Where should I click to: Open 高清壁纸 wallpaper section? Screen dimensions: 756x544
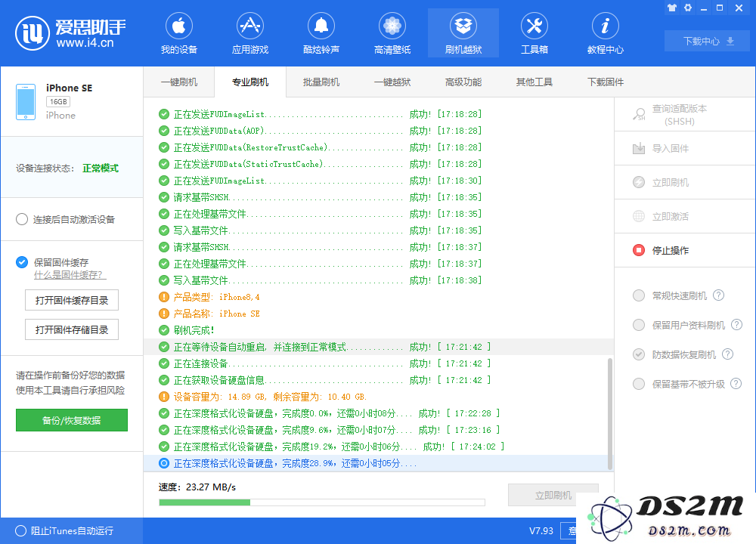pyautogui.click(x=392, y=33)
